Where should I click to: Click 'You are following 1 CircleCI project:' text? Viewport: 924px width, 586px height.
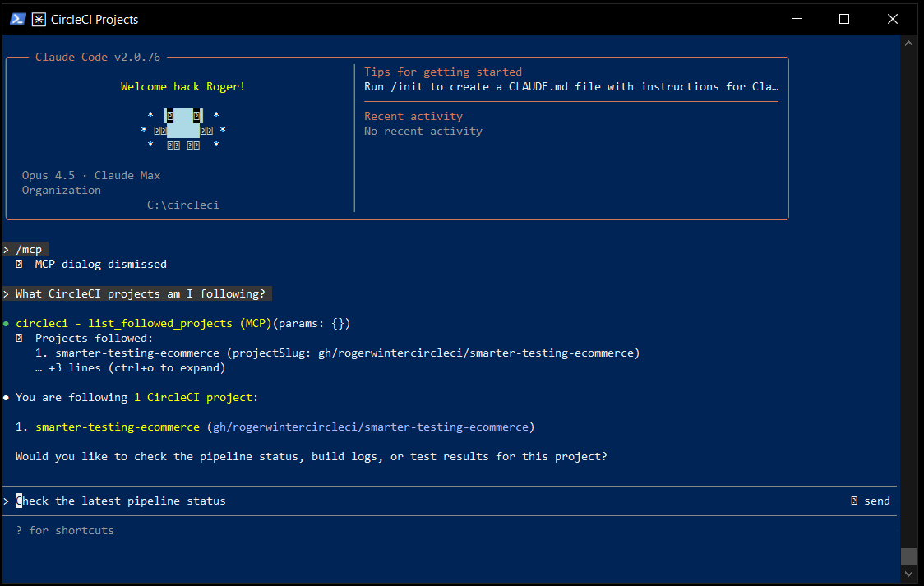pyautogui.click(x=136, y=398)
